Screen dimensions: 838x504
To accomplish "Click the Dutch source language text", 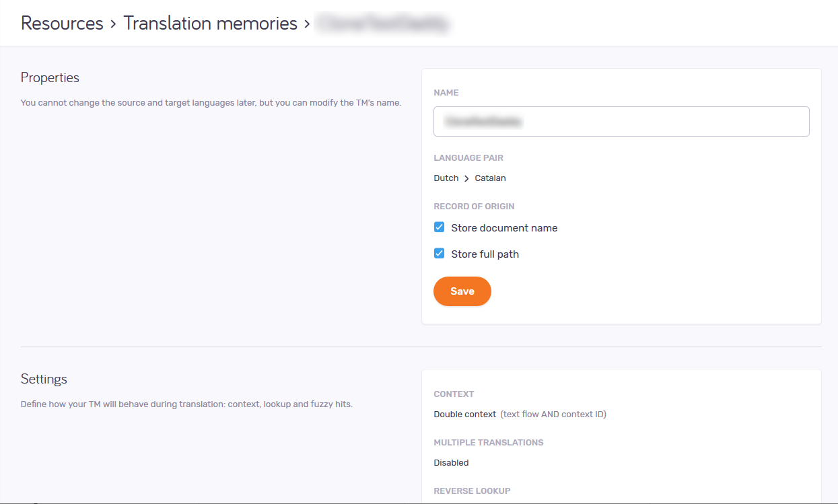I will [x=446, y=178].
